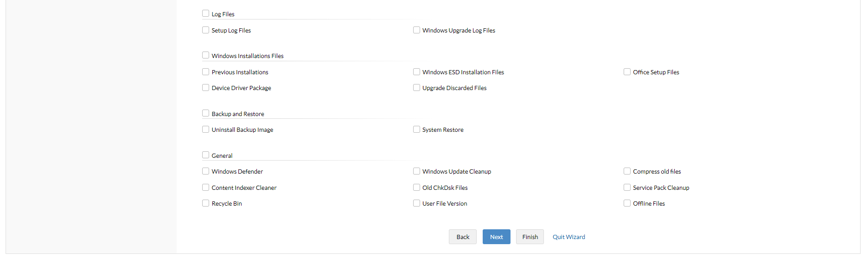The width and height of the screenshot is (868, 259).
Task: Tick System Restore checkbox
Action: (x=416, y=129)
